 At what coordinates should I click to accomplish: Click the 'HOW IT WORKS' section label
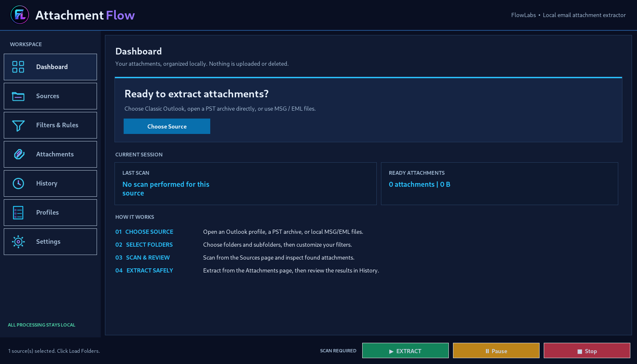tap(135, 217)
